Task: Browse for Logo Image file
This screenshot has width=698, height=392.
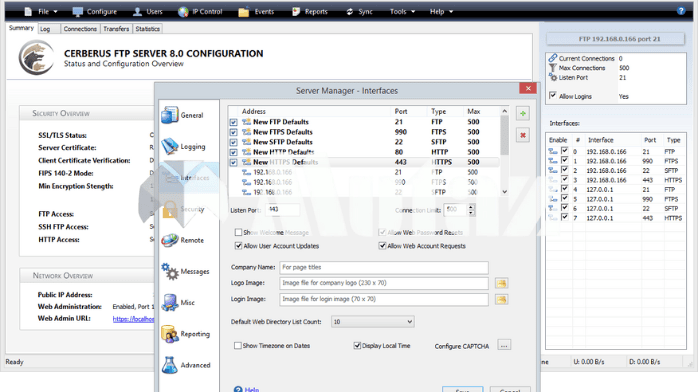Action: (x=501, y=283)
